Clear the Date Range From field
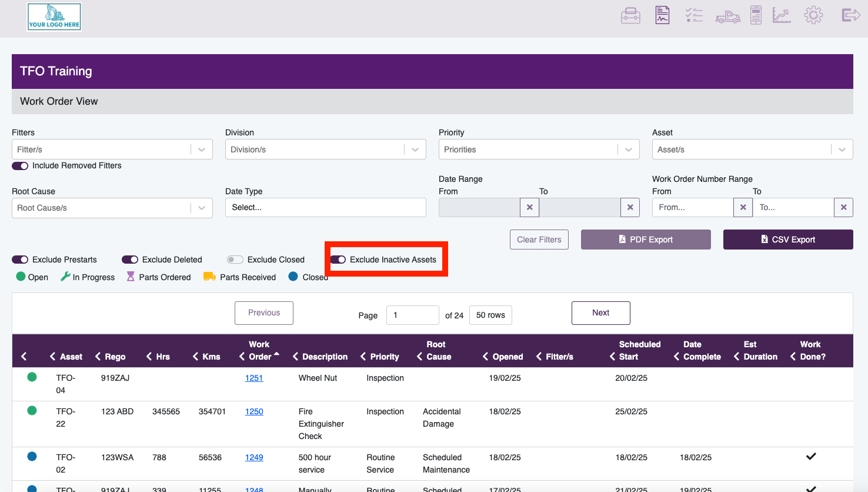The width and height of the screenshot is (868, 492). [530, 207]
